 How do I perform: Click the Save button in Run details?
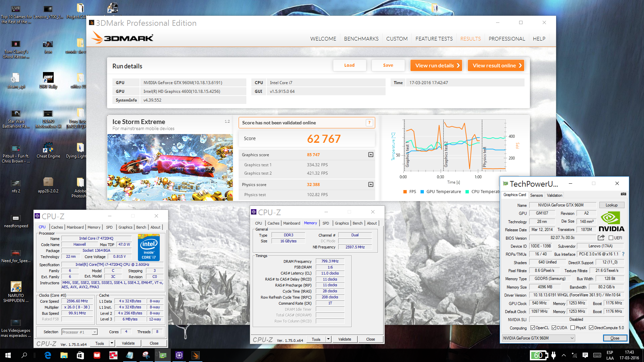388,65
